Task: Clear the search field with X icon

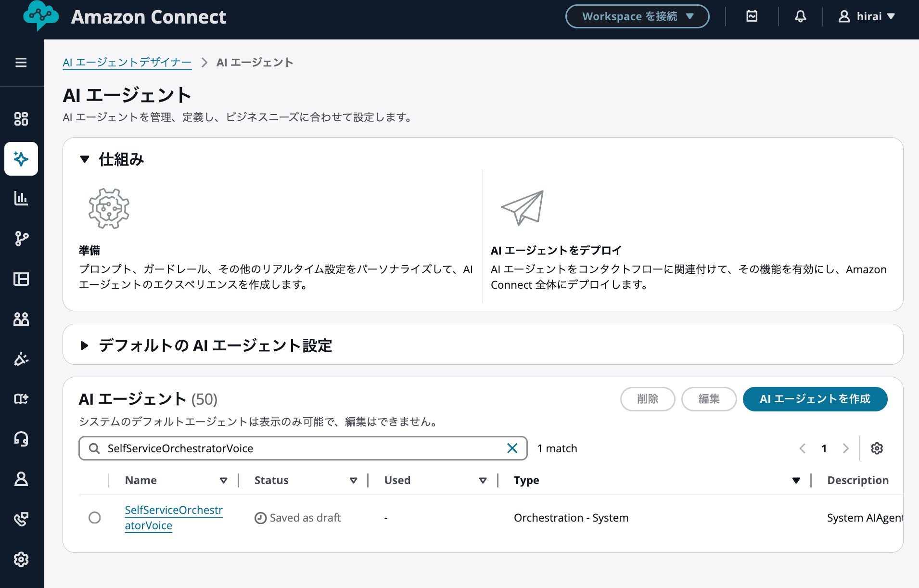Action: (512, 448)
